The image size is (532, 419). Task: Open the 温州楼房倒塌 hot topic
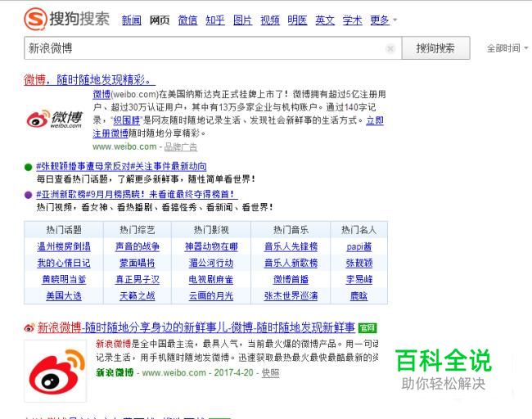click(x=64, y=246)
